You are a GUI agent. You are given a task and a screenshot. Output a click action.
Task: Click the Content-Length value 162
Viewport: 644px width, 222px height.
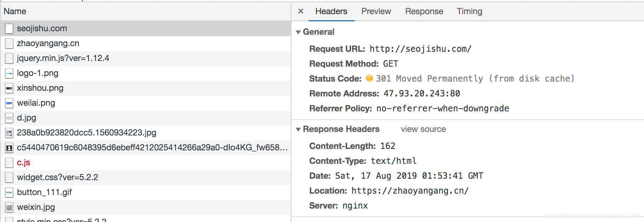click(x=388, y=146)
